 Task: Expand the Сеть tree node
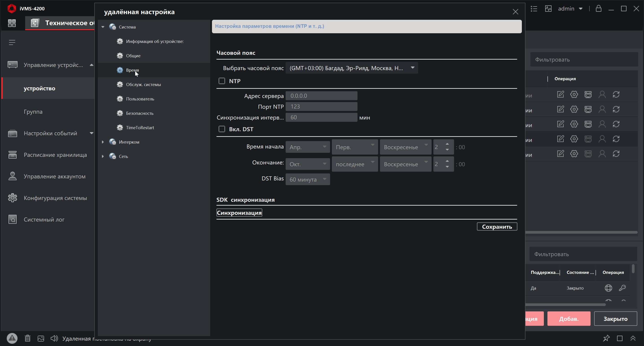(x=103, y=156)
